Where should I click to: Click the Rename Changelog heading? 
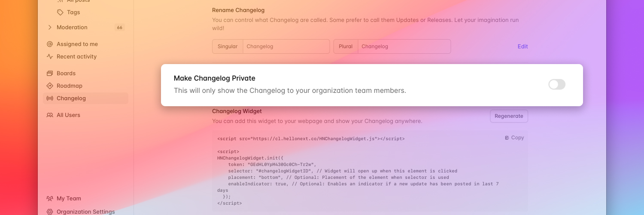click(x=238, y=10)
